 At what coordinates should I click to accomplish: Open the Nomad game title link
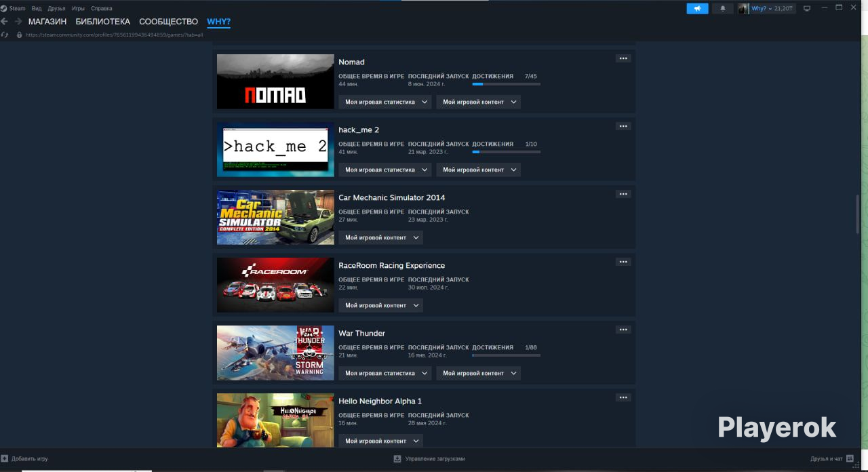[x=351, y=62]
